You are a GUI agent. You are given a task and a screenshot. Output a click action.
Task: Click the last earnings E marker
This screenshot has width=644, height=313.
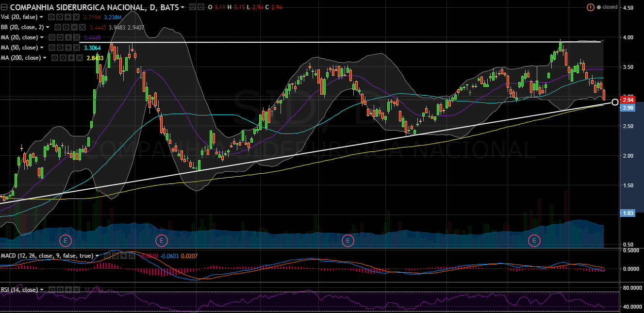click(534, 240)
